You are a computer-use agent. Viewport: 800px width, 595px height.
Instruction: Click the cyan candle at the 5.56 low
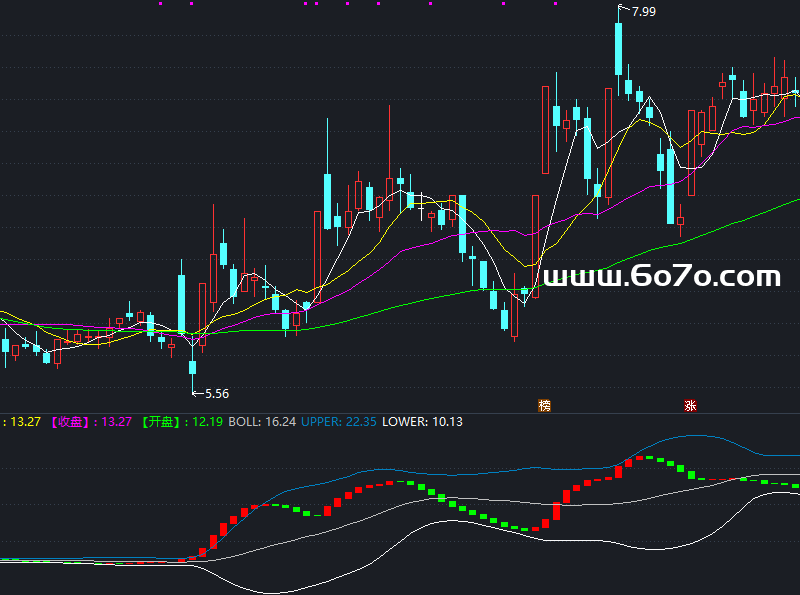(x=192, y=367)
